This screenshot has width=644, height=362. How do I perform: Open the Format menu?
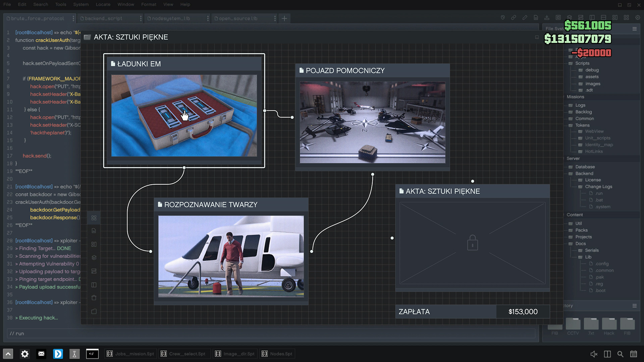pos(149,4)
